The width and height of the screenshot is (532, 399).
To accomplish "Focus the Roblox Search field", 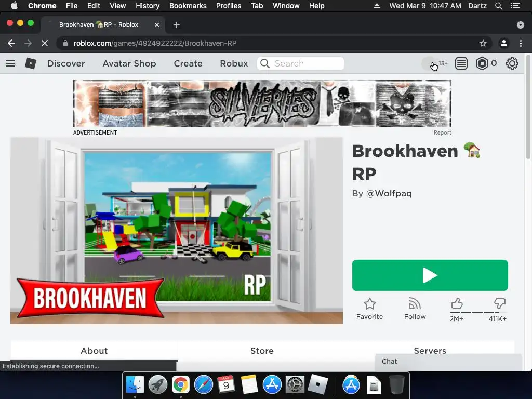I will (300, 63).
